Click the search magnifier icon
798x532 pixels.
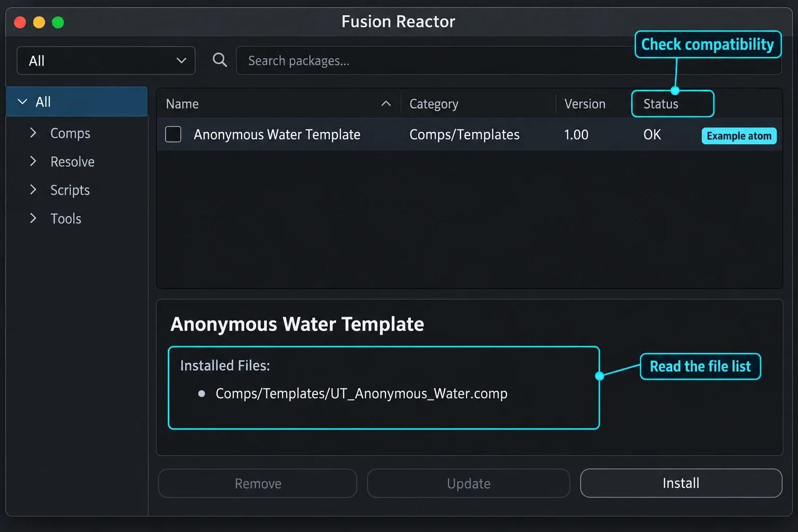220,60
